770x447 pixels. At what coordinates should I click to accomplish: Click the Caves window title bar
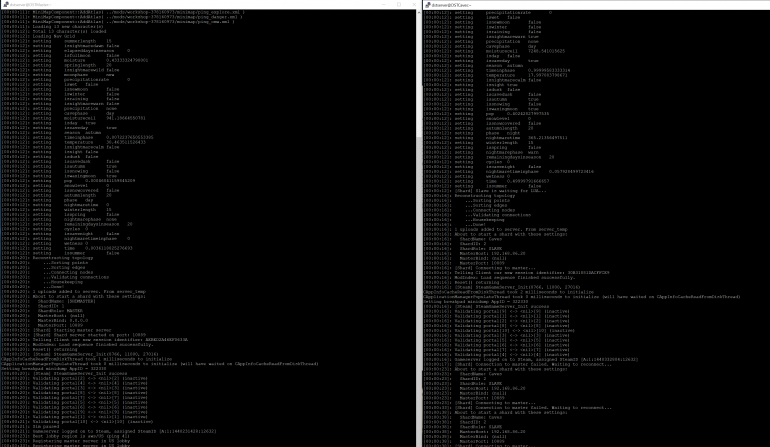[x=597, y=4]
